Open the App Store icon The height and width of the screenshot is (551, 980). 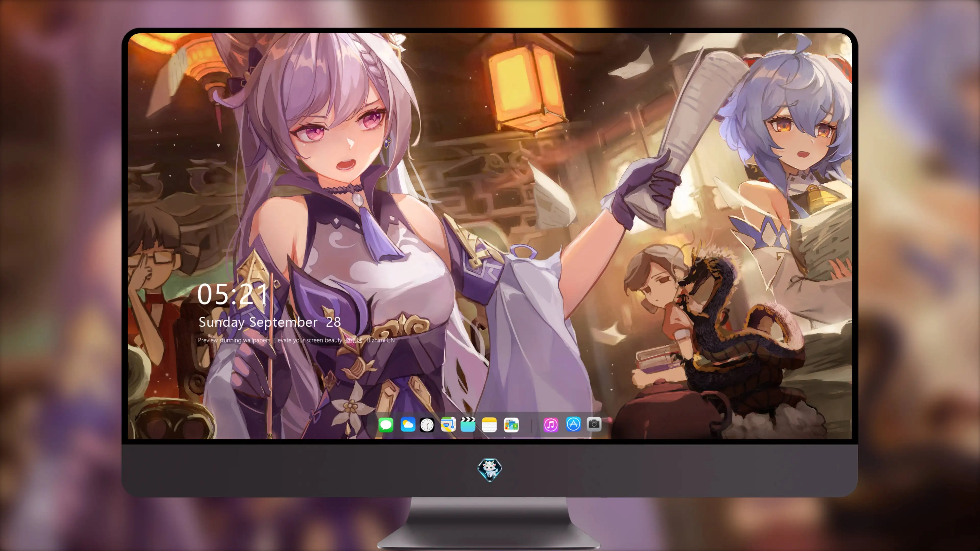pyautogui.click(x=573, y=424)
